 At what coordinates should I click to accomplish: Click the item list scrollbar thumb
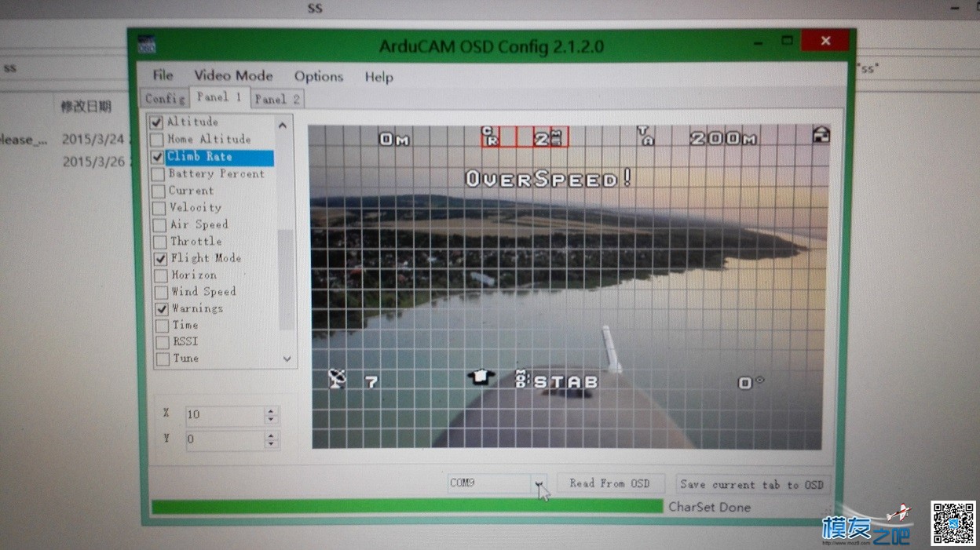pyautogui.click(x=286, y=280)
